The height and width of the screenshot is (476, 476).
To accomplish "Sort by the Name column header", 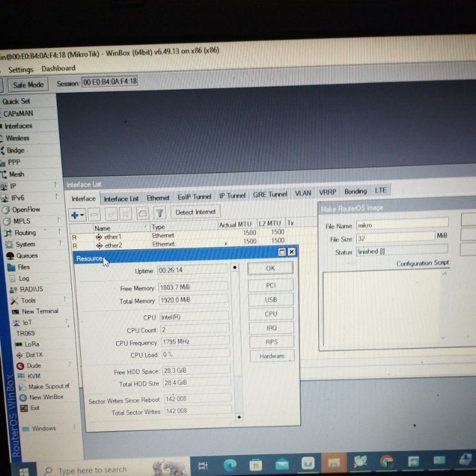I will 121,228.
